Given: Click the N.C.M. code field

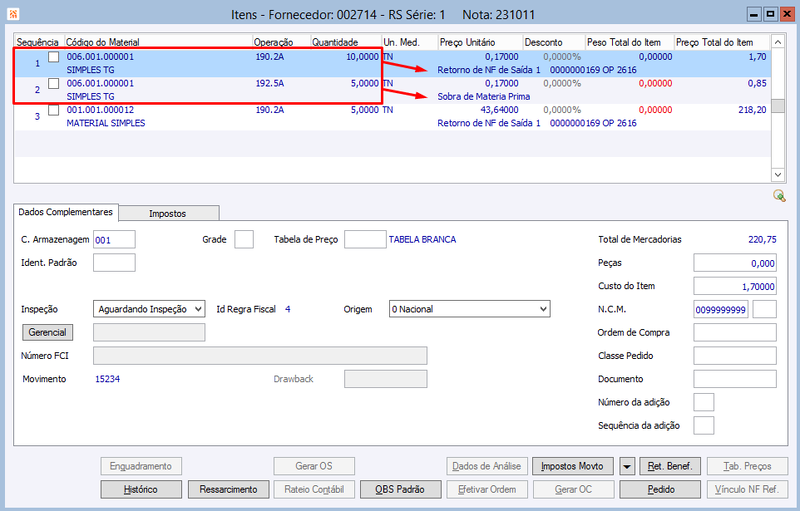Looking at the screenshot, I should click(x=721, y=310).
